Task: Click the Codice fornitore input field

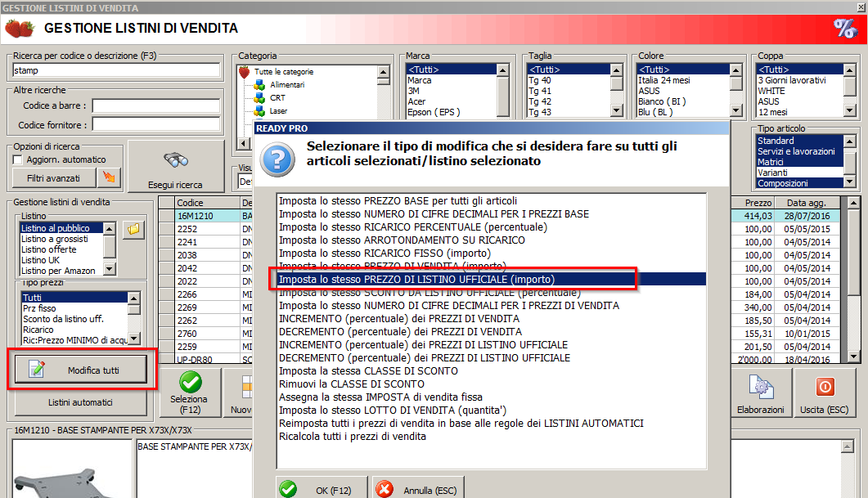Action: point(156,124)
